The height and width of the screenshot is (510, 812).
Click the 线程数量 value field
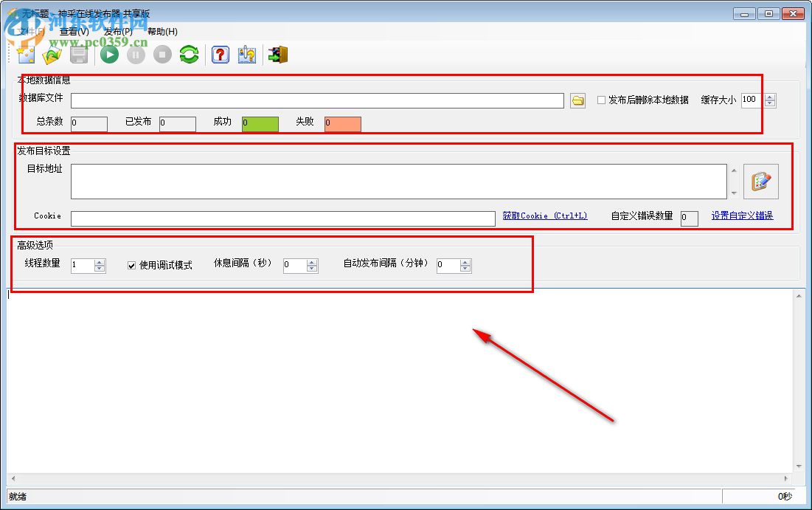[83, 266]
